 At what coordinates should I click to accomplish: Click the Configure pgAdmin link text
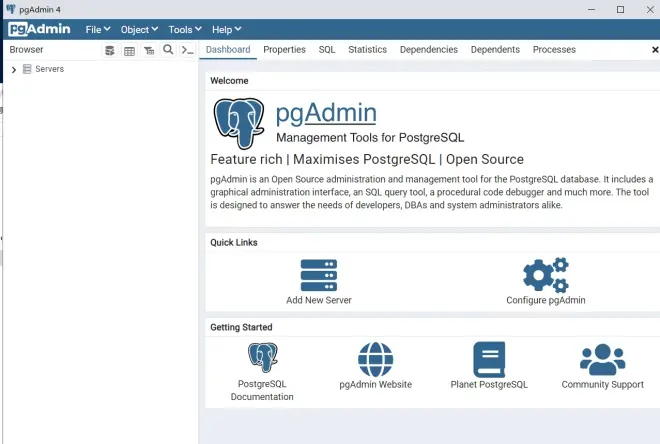(x=546, y=300)
